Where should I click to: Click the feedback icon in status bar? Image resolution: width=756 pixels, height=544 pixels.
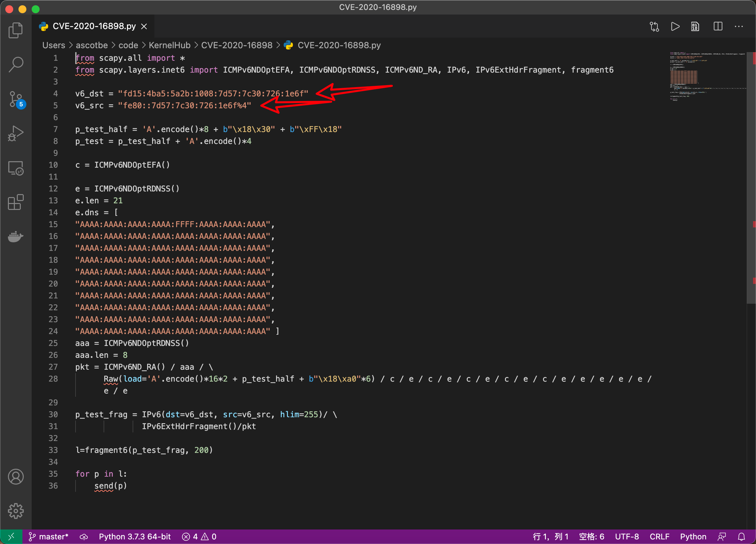click(x=722, y=537)
